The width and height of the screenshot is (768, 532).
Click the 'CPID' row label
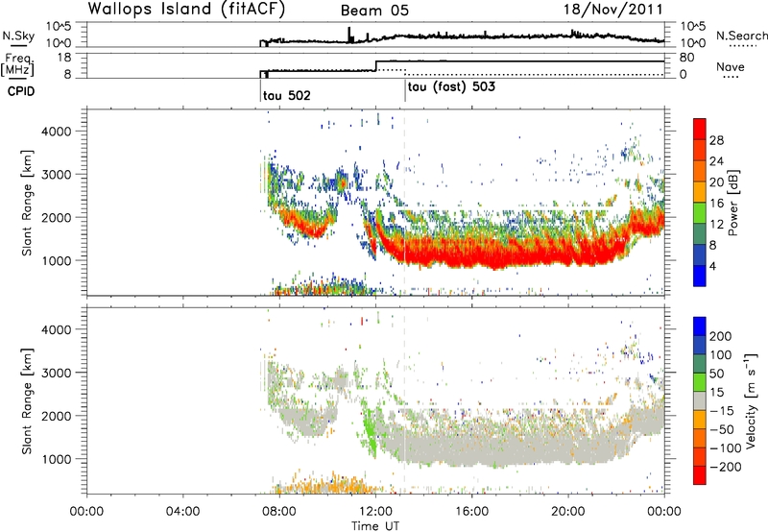(21, 91)
